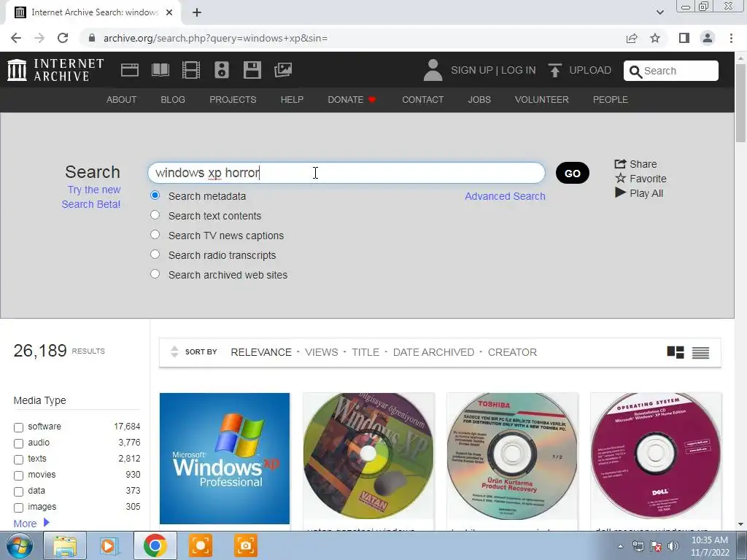Check the images media type checkbox

(18, 507)
